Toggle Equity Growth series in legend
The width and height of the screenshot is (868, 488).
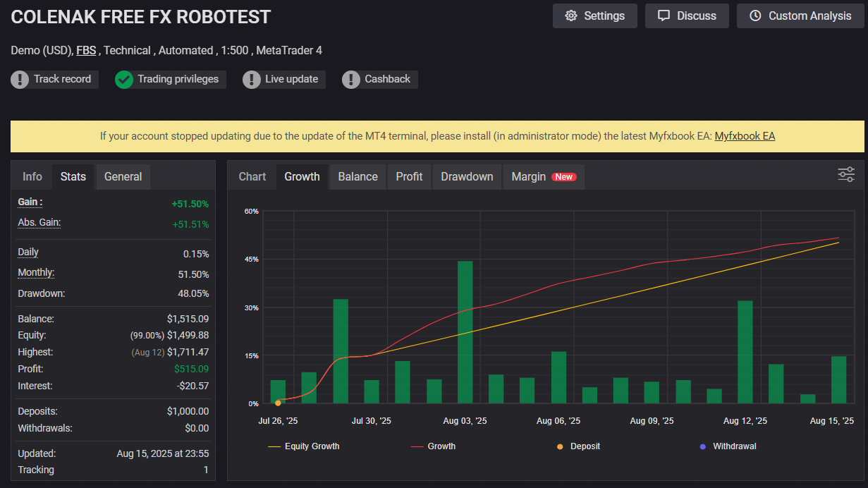[304, 446]
